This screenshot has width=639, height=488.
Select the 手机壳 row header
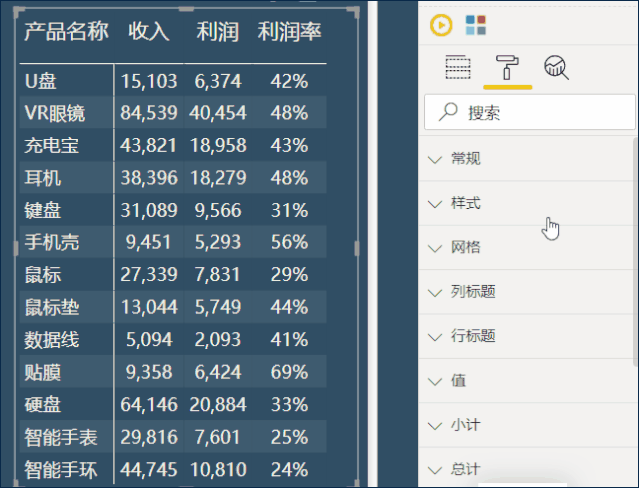point(52,242)
